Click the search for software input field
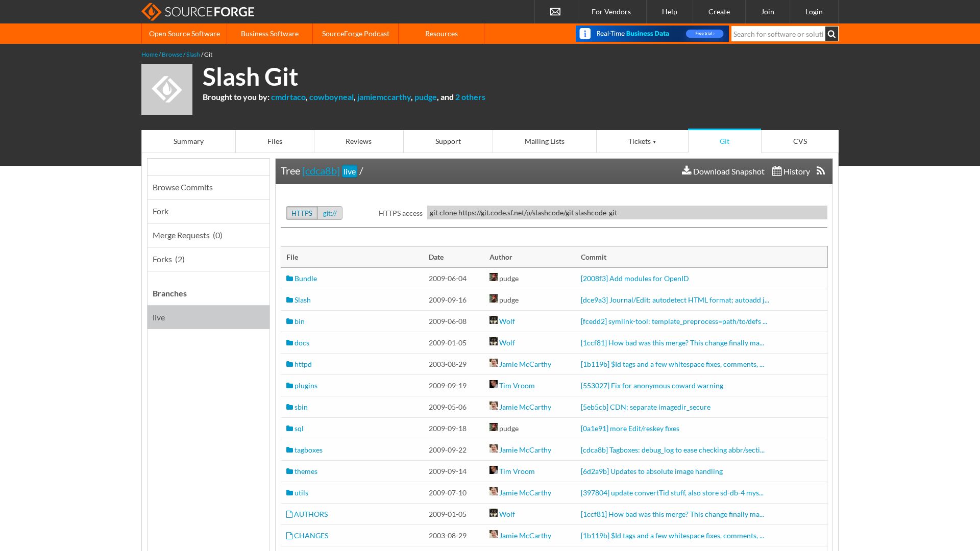The image size is (980, 551). (x=778, y=34)
